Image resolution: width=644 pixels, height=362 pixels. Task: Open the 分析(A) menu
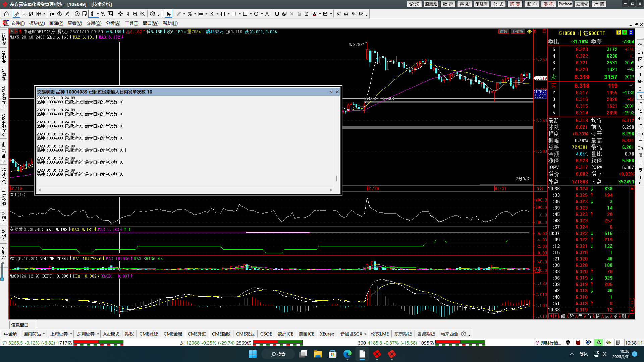[x=113, y=23]
